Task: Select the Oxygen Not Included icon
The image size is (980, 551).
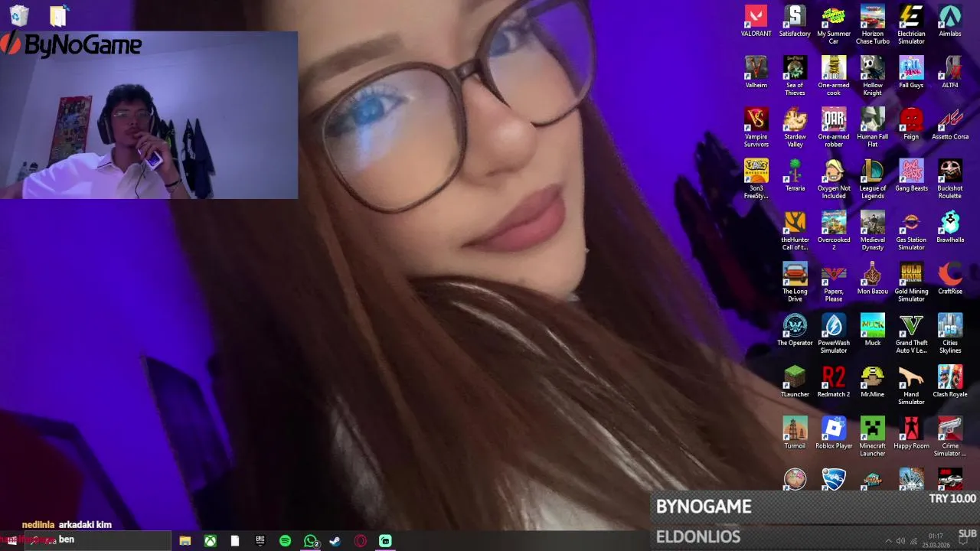Action: click(x=834, y=178)
